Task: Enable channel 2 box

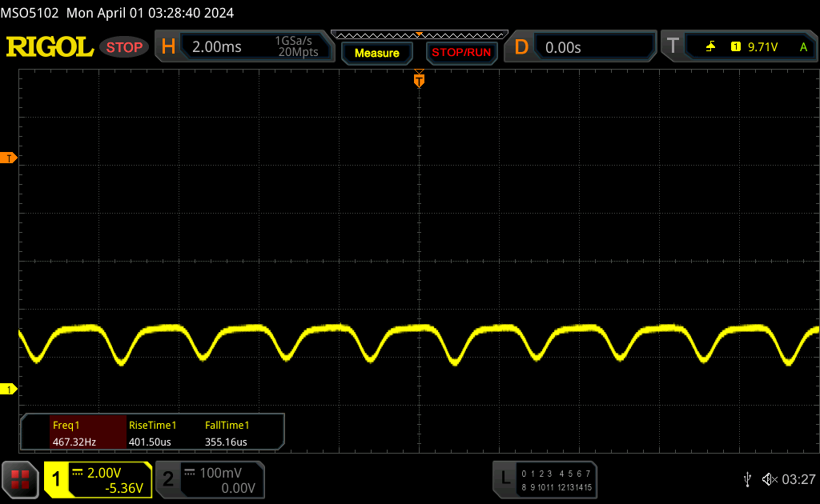Action: 211,479
